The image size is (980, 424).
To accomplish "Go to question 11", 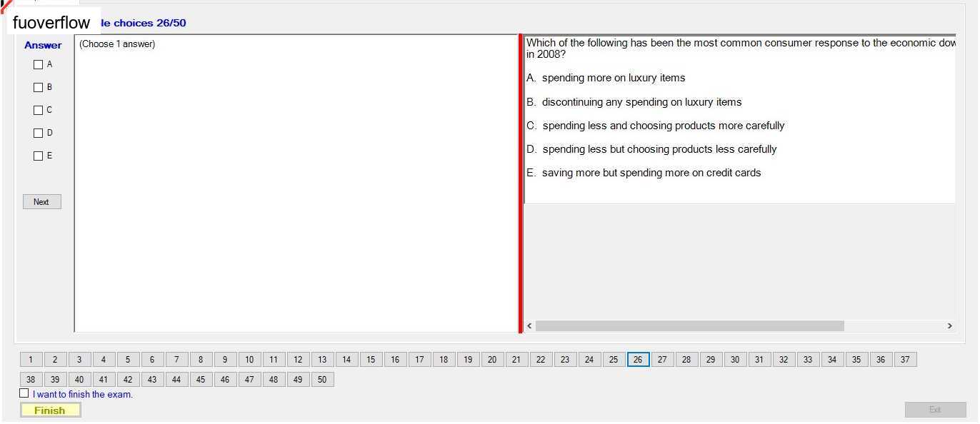I will [x=274, y=360].
